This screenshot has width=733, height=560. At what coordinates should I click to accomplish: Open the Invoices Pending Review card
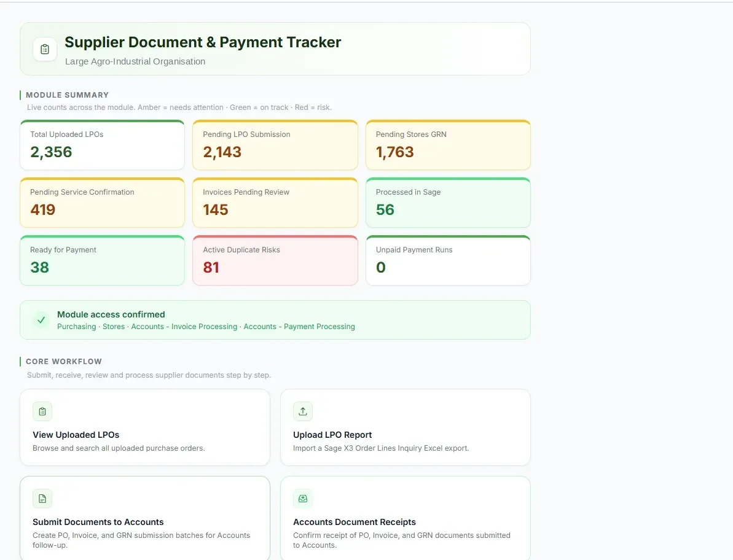pos(275,203)
